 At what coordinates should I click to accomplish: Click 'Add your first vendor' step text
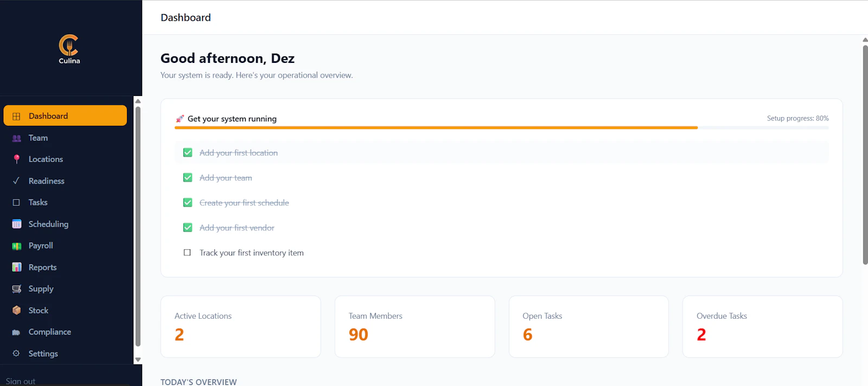(x=237, y=228)
